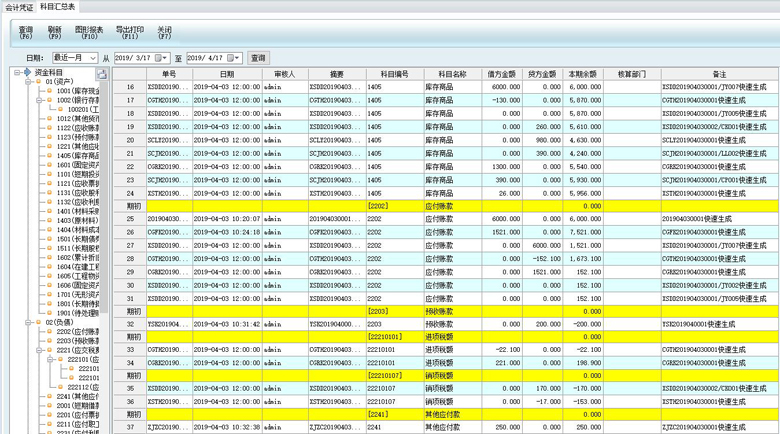The width and height of the screenshot is (780, 434).
Task: Switch to the 科目汇总表 tab
Action: pos(57,7)
